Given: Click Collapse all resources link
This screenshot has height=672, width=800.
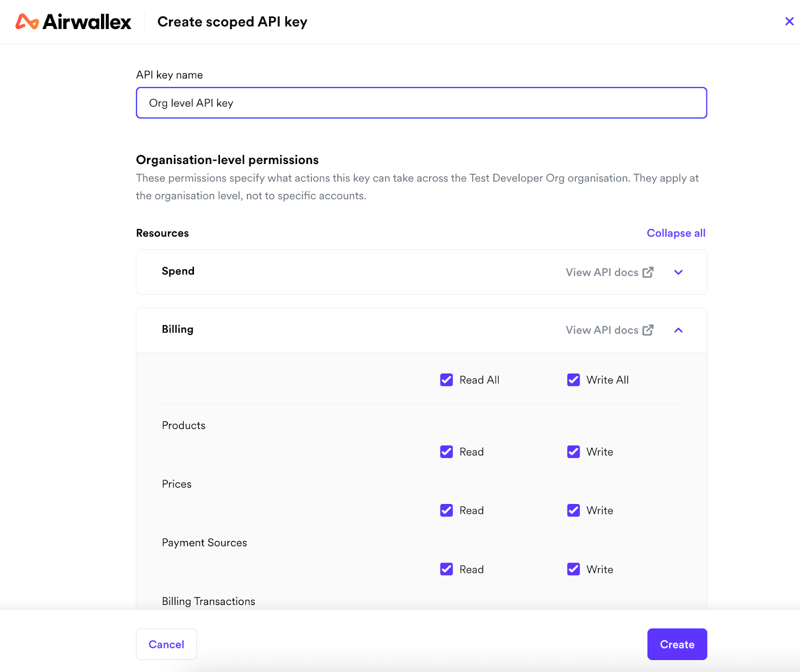Looking at the screenshot, I should [676, 233].
